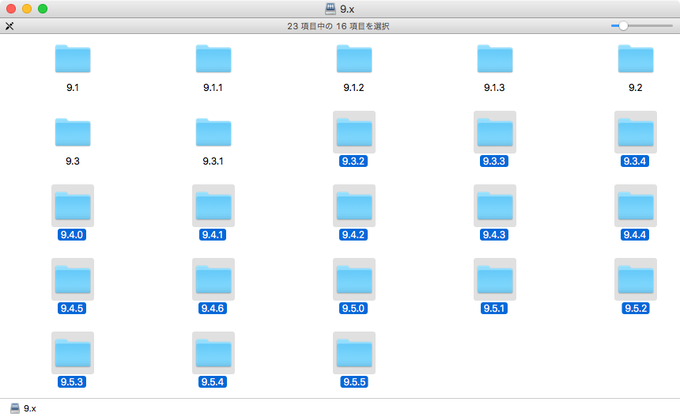Click the highlighted 9.3.4 folder icon
The height and width of the screenshot is (417, 680).
click(635, 132)
